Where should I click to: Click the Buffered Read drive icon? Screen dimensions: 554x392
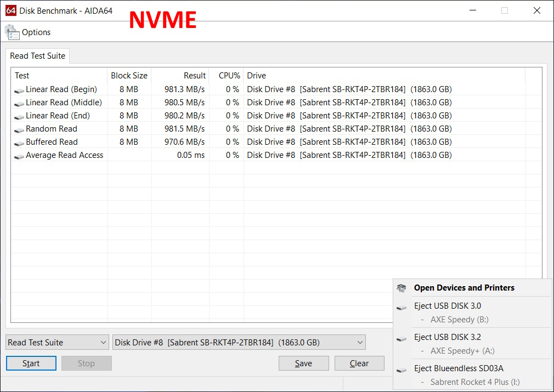click(19, 143)
